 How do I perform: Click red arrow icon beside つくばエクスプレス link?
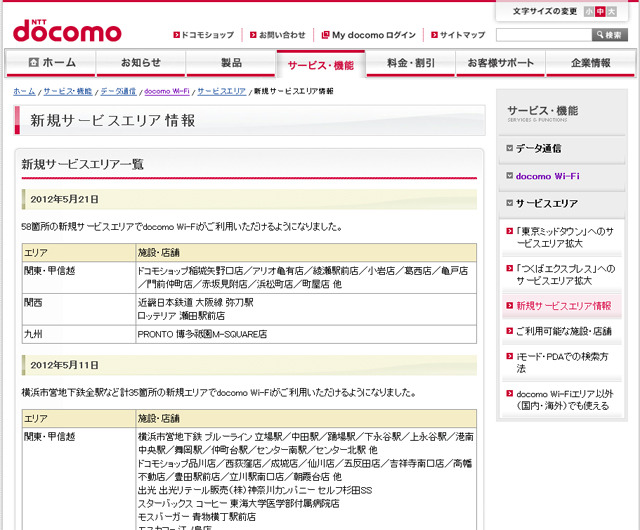click(509, 268)
